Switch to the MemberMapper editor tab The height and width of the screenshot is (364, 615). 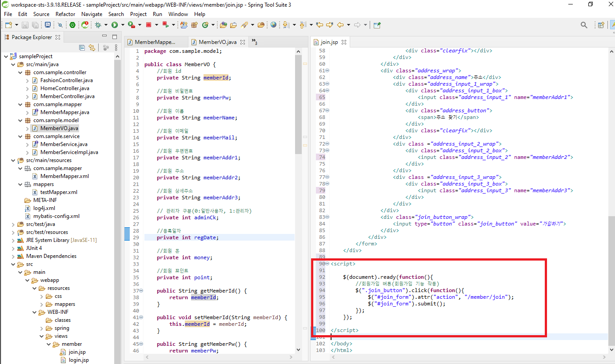(x=155, y=42)
